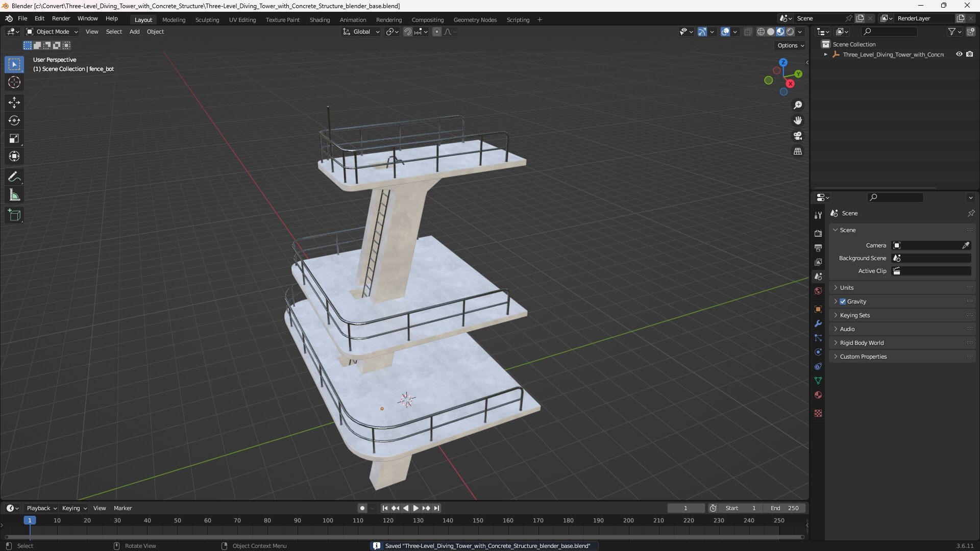Choose the Annotate tool
The height and width of the screenshot is (551, 980).
click(x=14, y=177)
